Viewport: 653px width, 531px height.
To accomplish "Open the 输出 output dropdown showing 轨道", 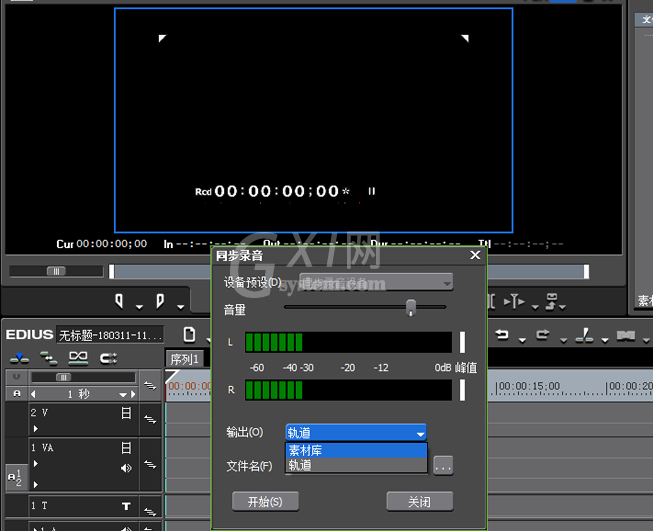I will pos(356,433).
